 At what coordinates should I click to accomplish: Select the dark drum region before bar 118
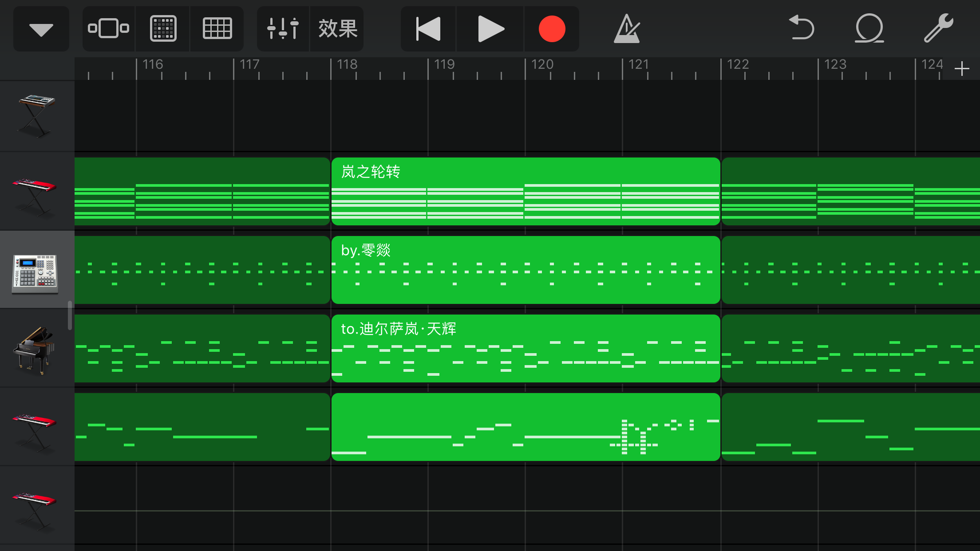click(x=202, y=270)
